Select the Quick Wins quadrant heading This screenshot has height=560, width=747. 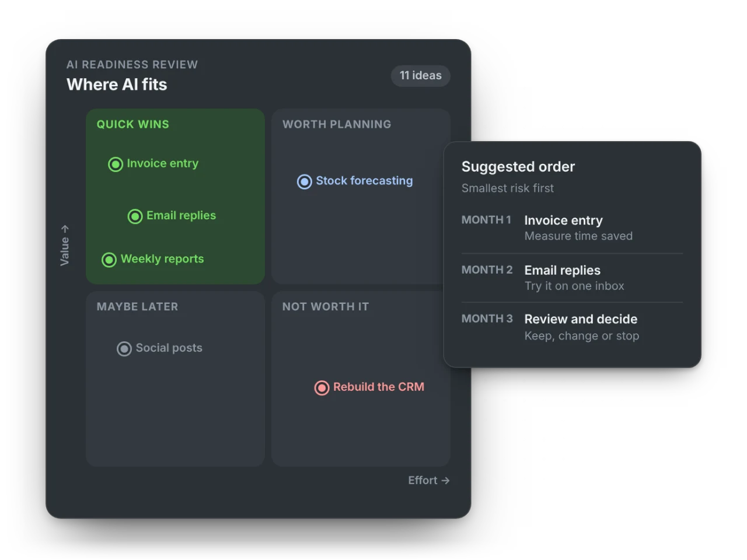tap(133, 124)
